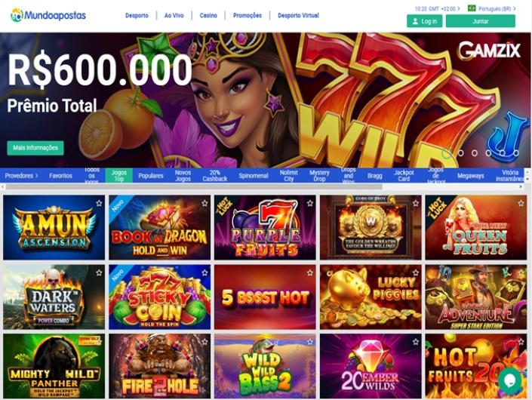Open the Wild Wild Bass 2 game thumbnail
The width and height of the screenshot is (532, 400).
(265, 366)
